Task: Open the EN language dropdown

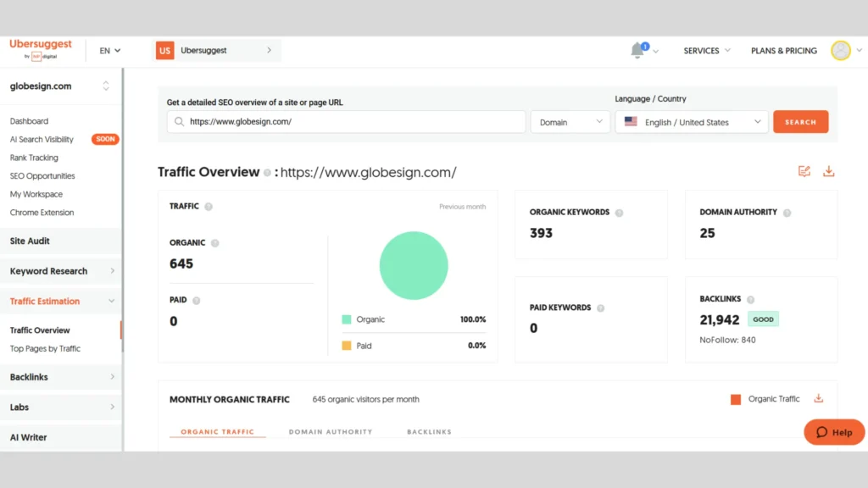Action: (x=109, y=50)
